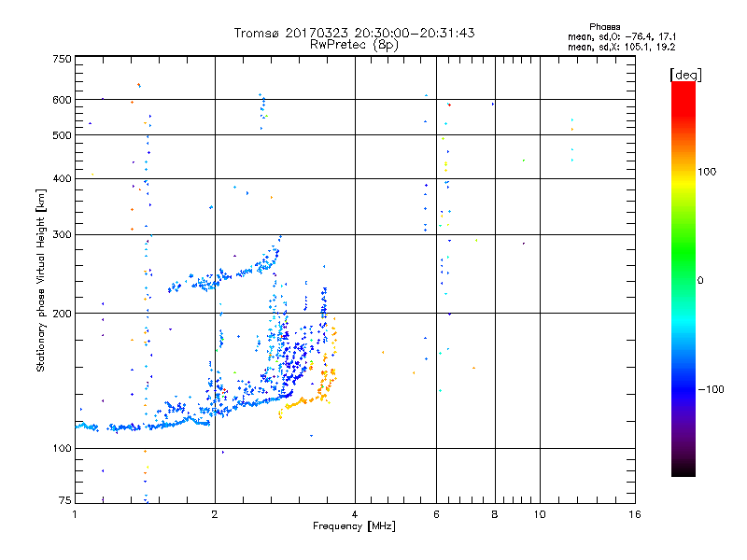Select the mean, sd,O phase value line
Image resolution: width=747 pixels, height=560 pixels.
point(622,36)
